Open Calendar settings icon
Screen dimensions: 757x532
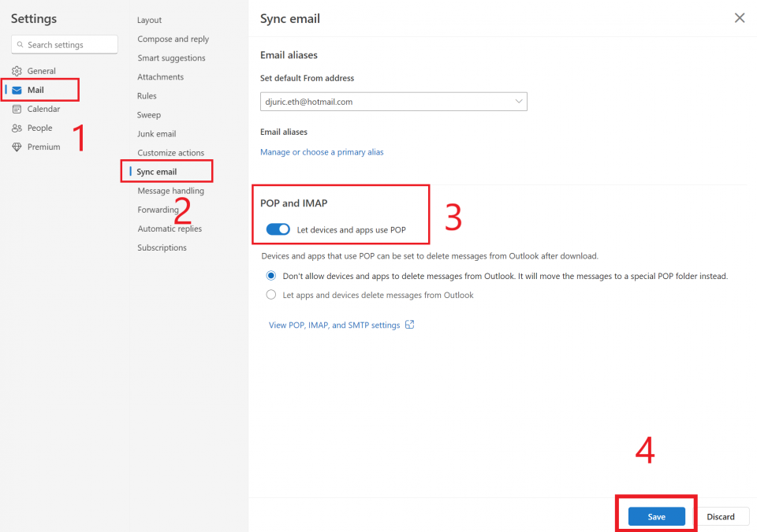tap(15, 108)
